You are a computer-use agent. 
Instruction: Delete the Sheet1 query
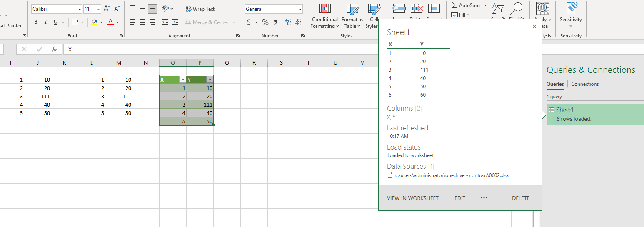pyautogui.click(x=521, y=198)
